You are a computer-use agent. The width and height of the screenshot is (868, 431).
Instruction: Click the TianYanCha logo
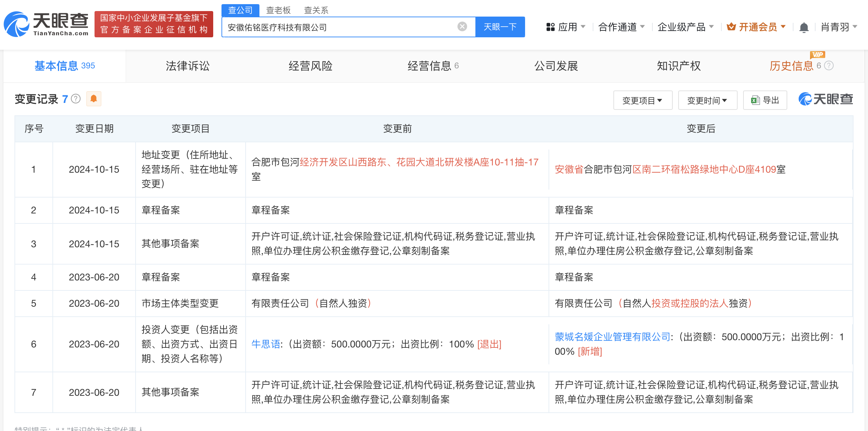(x=46, y=24)
